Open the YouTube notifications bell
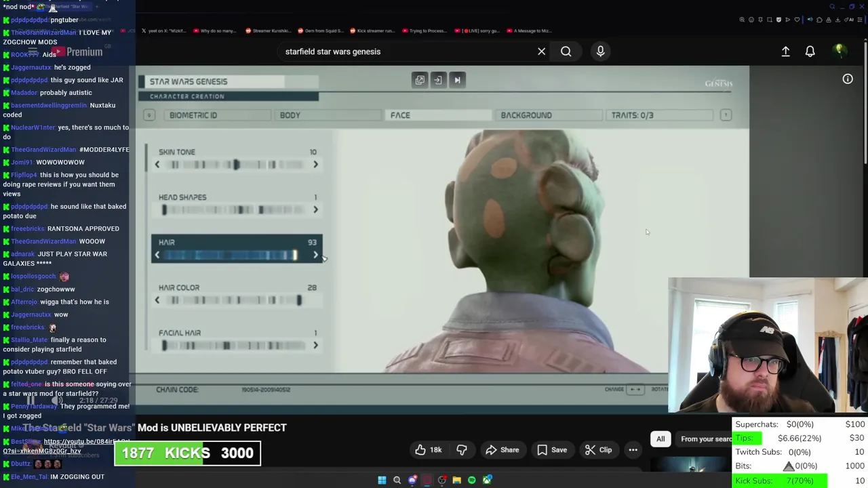 pyautogui.click(x=810, y=52)
